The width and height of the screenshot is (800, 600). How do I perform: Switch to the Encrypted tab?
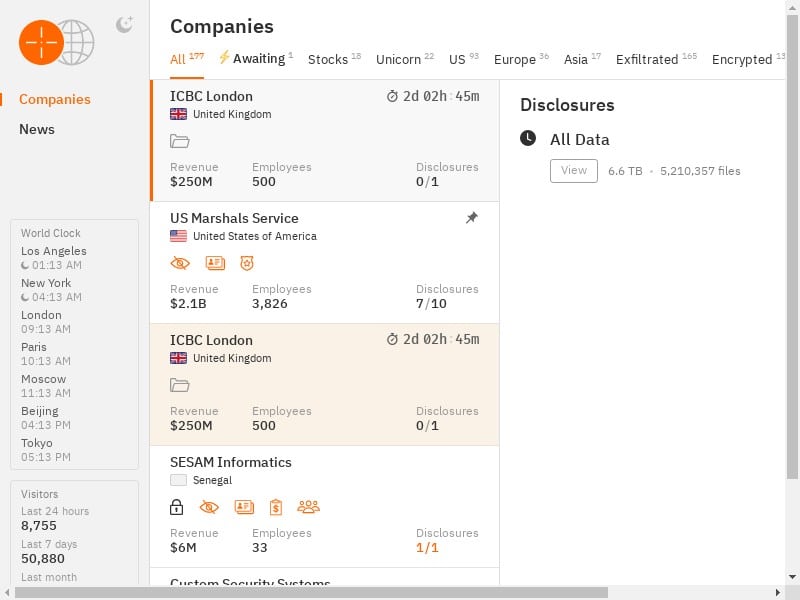[x=748, y=59]
